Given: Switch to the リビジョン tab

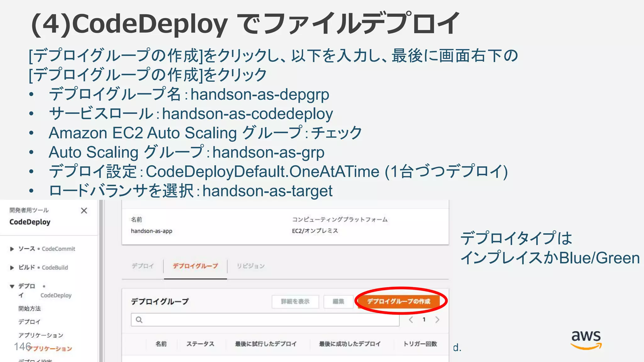Looking at the screenshot, I should 251,266.
